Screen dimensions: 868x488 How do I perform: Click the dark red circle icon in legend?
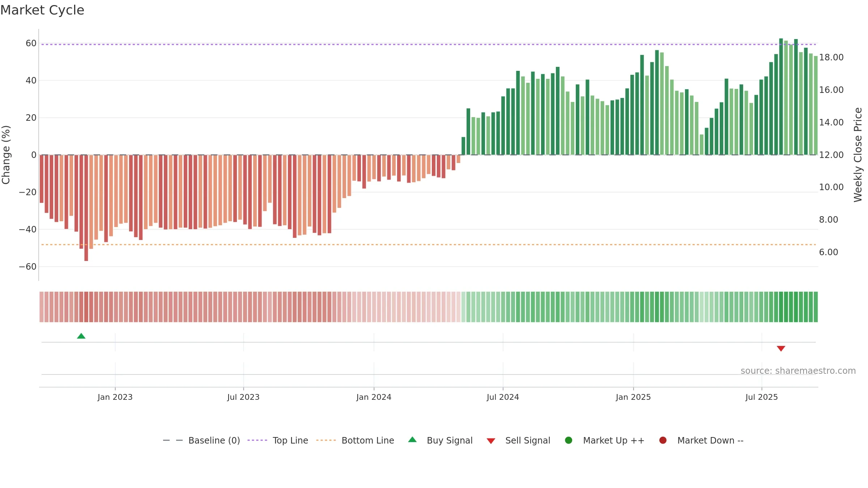(663, 440)
